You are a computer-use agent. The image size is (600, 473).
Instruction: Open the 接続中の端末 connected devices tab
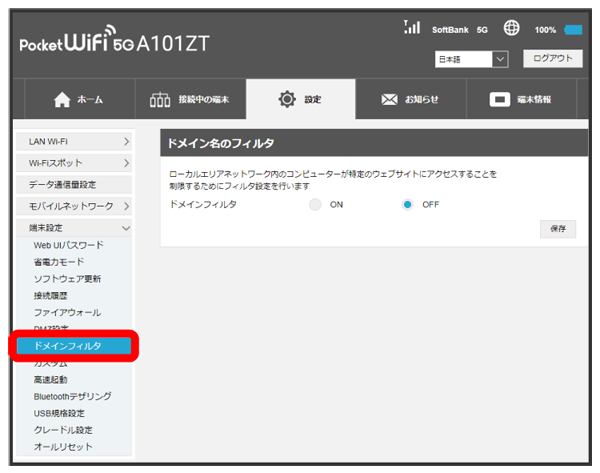click(187, 100)
